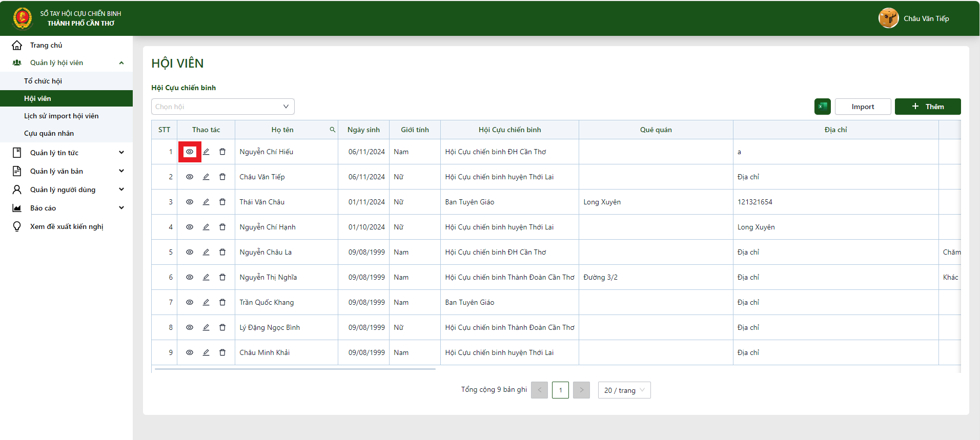Edit the Trần Quốc Khang record

click(206, 302)
